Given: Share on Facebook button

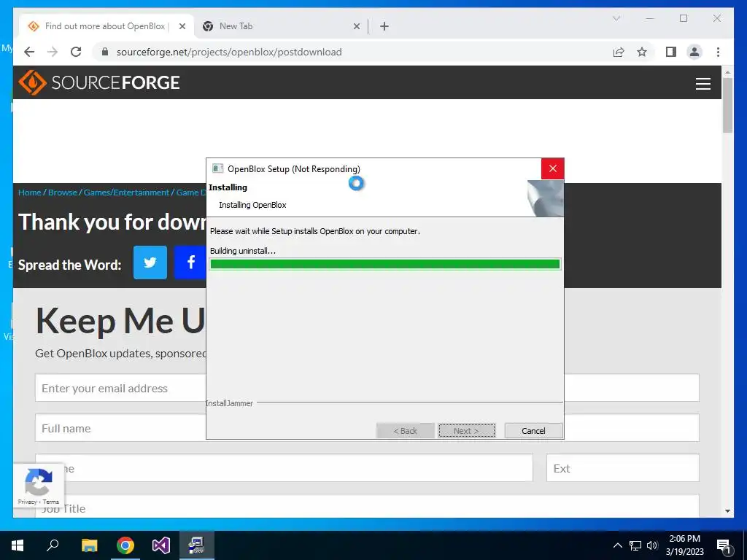Looking at the screenshot, I should 190,262.
